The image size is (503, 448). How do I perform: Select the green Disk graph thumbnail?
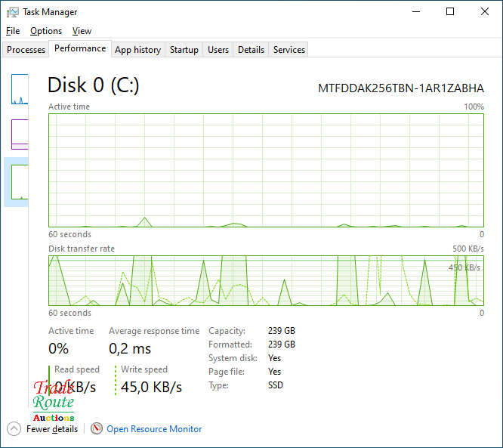coord(20,182)
